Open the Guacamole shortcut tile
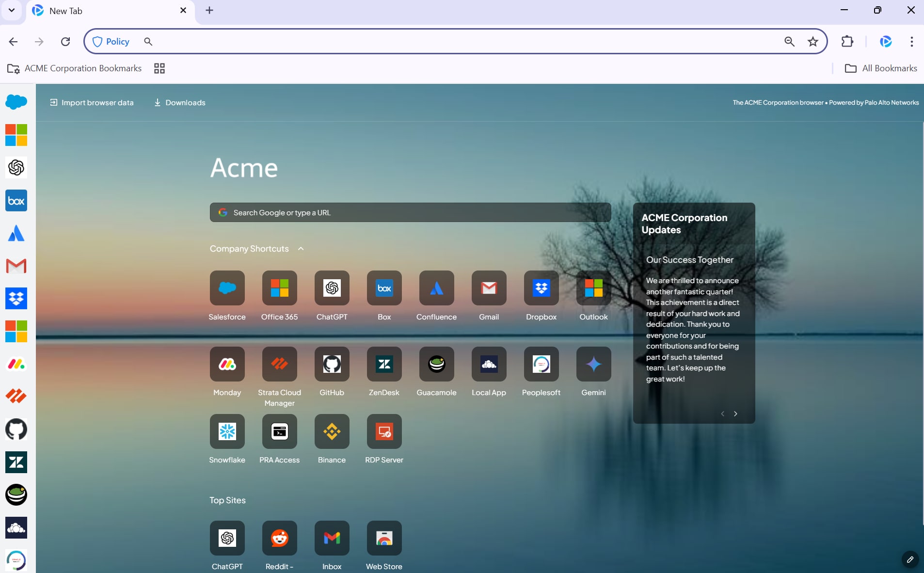 436,364
